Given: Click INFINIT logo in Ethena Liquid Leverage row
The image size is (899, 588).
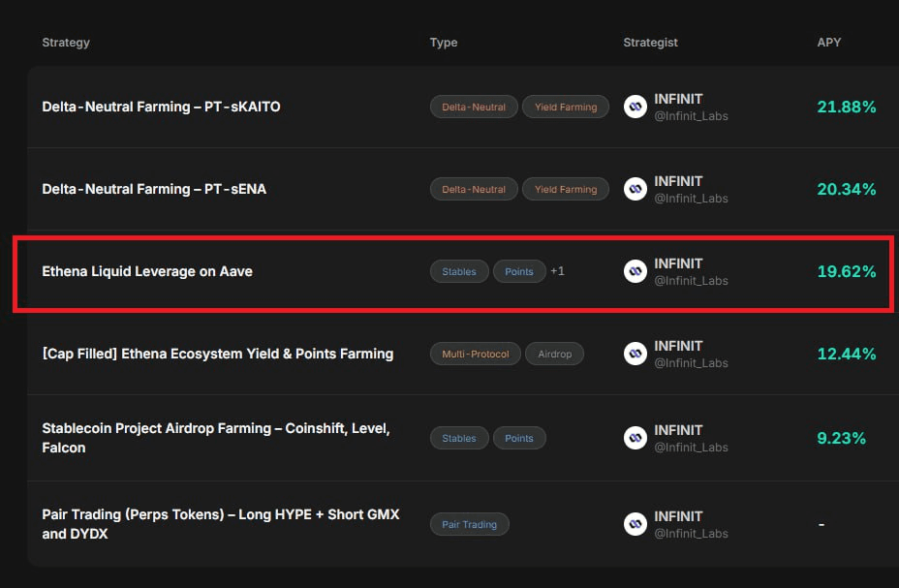Looking at the screenshot, I should [635, 272].
